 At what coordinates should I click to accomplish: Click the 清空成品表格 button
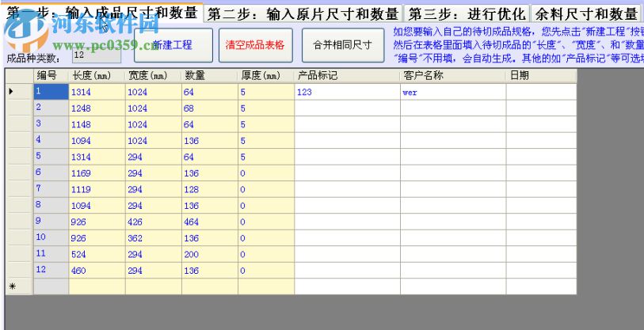(256, 45)
